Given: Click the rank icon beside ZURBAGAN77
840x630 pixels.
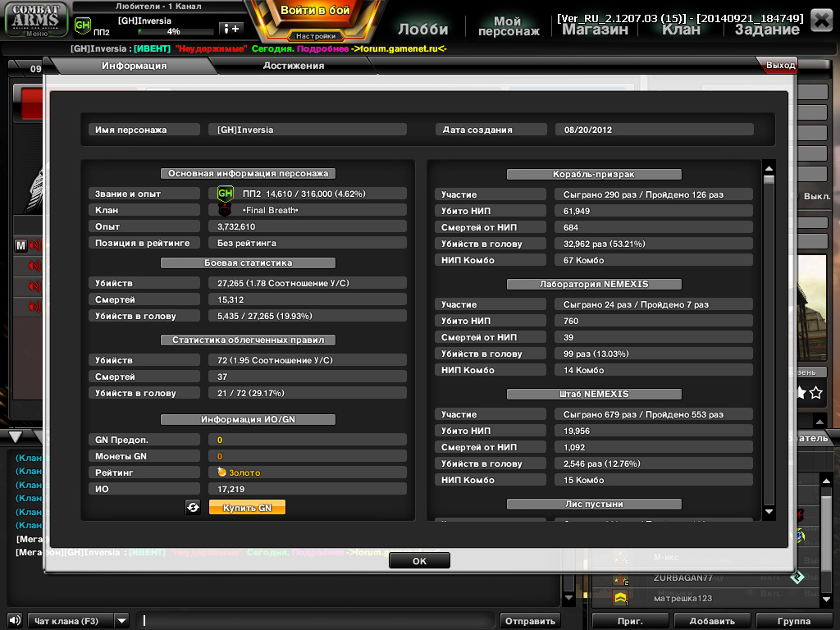Looking at the screenshot, I should pyautogui.click(x=620, y=579).
